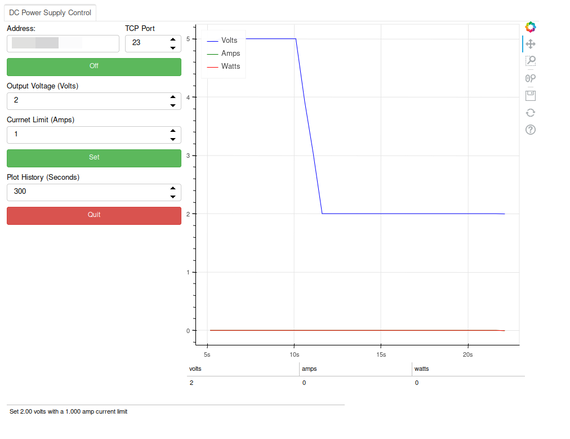Decrease the Current Limit value

[x=173, y=139]
